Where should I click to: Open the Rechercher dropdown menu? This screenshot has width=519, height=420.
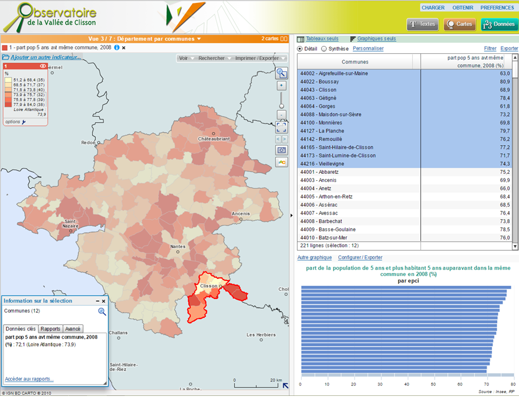tap(214, 59)
